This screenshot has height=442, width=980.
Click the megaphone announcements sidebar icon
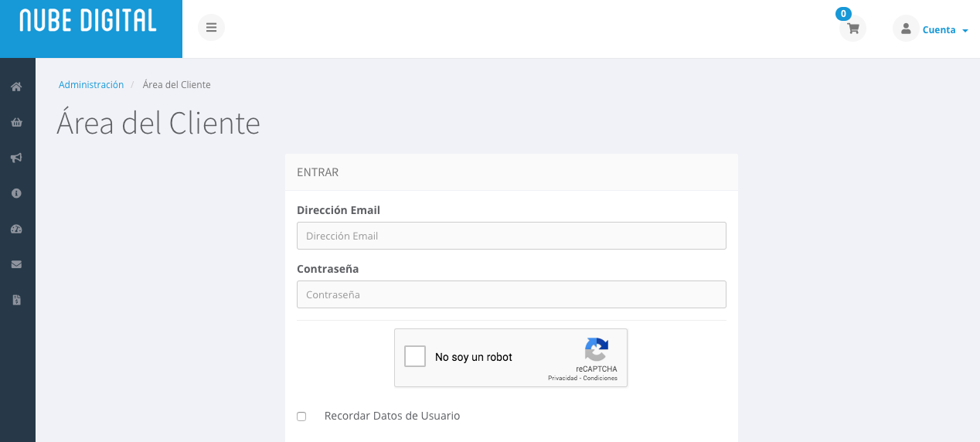[16, 158]
